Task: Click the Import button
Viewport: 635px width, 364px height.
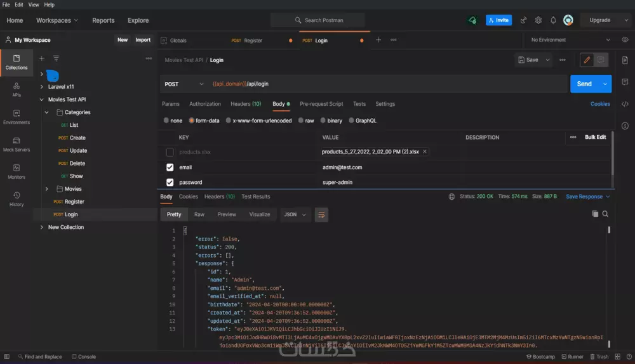Action: (x=143, y=40)
